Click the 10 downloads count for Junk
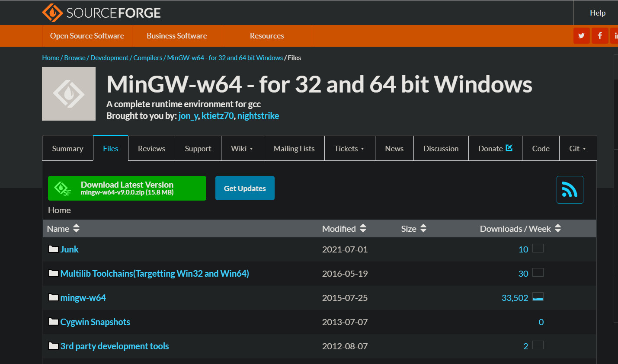This screenshot has height=364, width=618. [523, 249]
